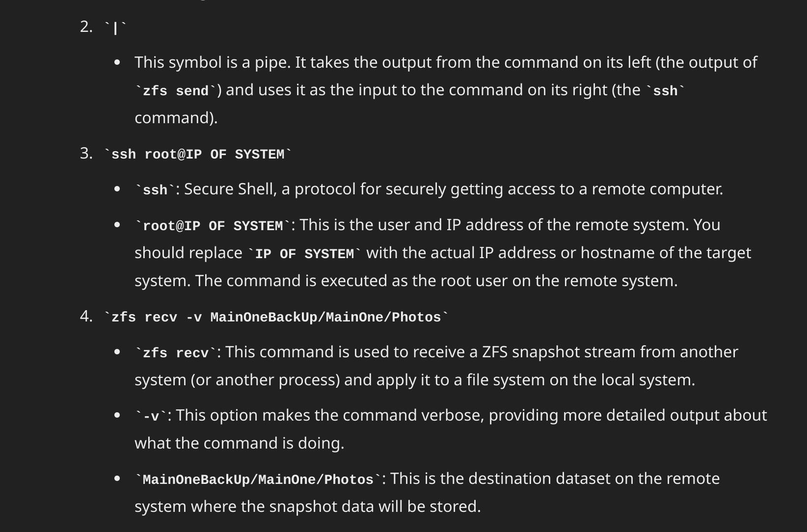Click the list number 2

click(86, 27)
